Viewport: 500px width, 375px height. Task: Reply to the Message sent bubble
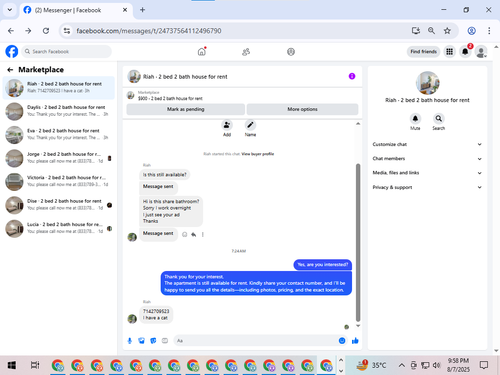193,234
